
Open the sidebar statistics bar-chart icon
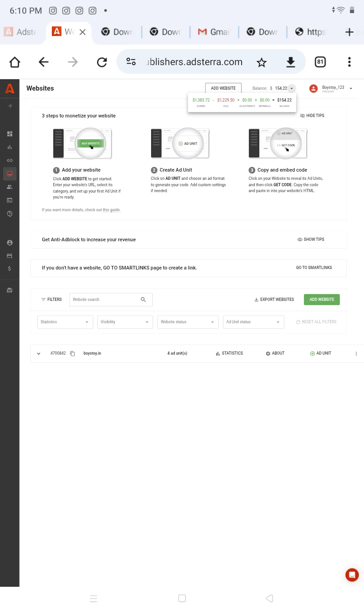click(x=10, y=147)
